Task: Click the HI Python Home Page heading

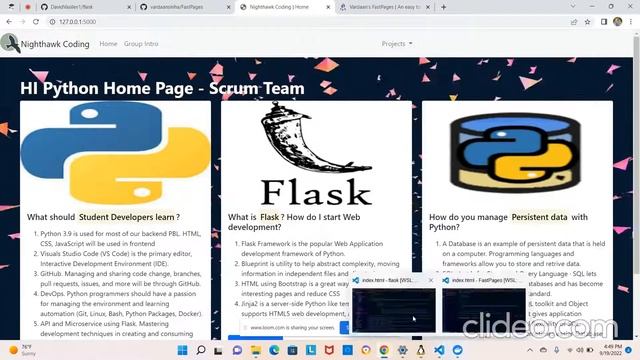Action: point(162,88)
